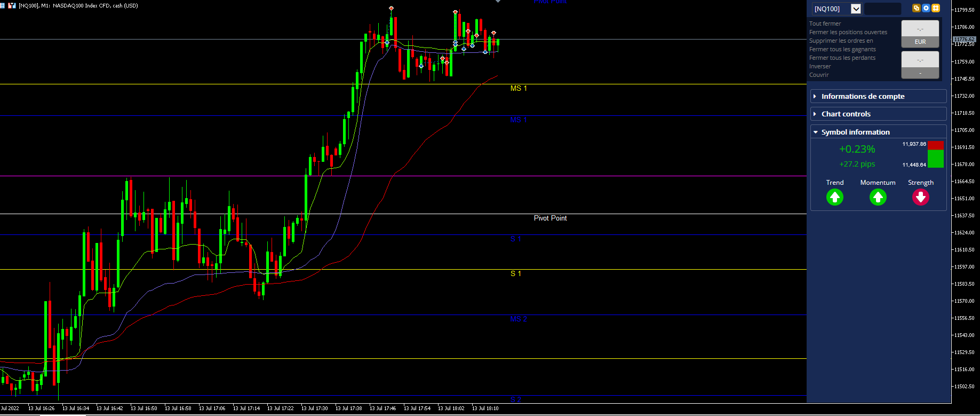Click the red-green daily range bar

point(936,154)
